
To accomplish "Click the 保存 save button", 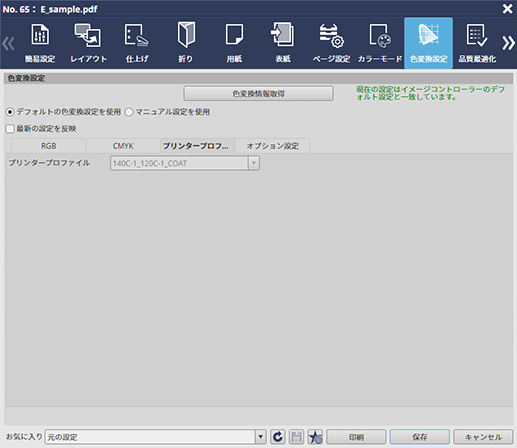I will [x=420, y=437].
